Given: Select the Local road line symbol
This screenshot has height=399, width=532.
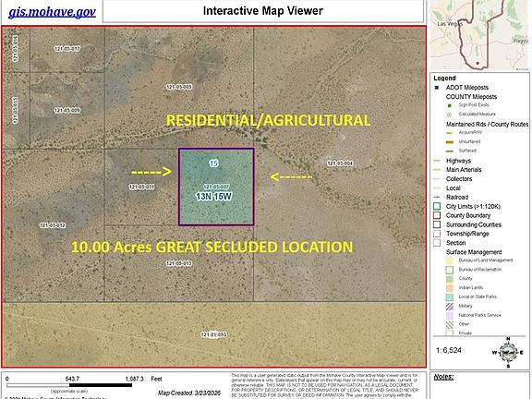Looking at the screenshot, I should pyautogui.click(x=437, y=188).
